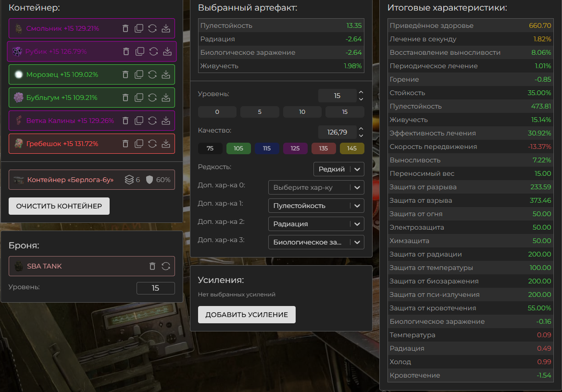Remove the SBA TANK armor

pos(152,266)
